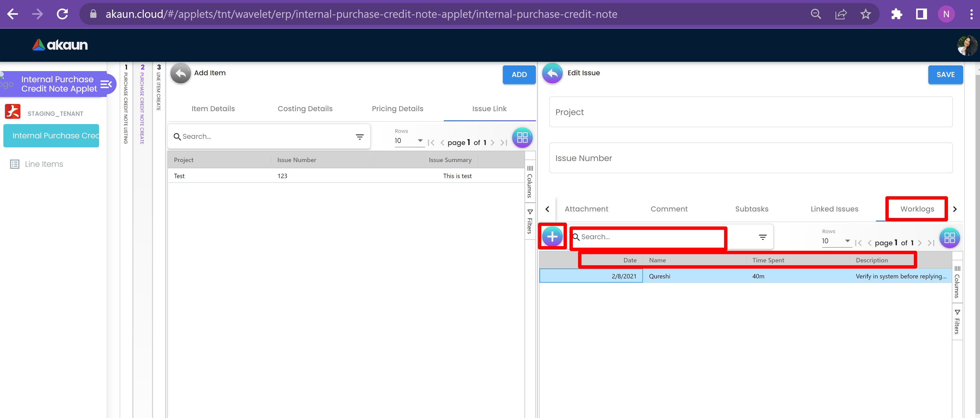
Task: Click the back arrow beside Edit Issue
Action: point(552,73)
